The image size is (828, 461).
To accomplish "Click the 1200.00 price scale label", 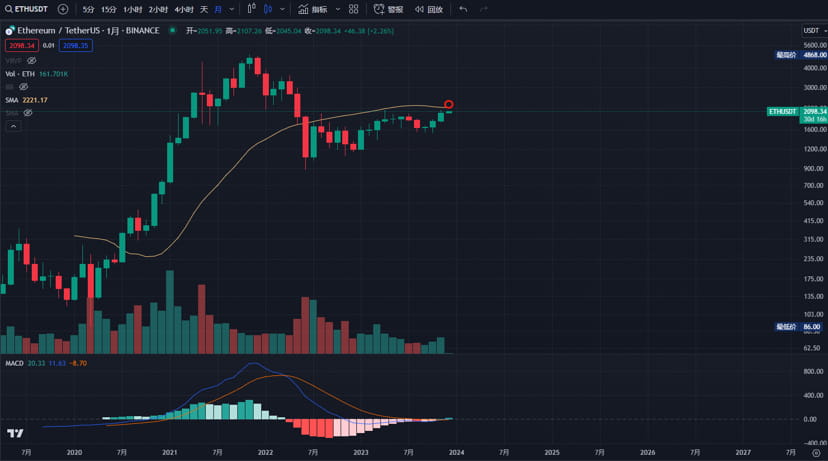I will [815, 149].
